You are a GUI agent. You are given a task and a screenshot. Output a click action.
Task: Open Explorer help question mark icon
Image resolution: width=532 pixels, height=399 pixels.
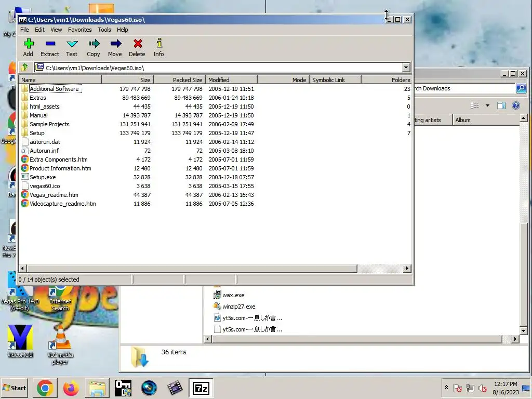point(516,105)
